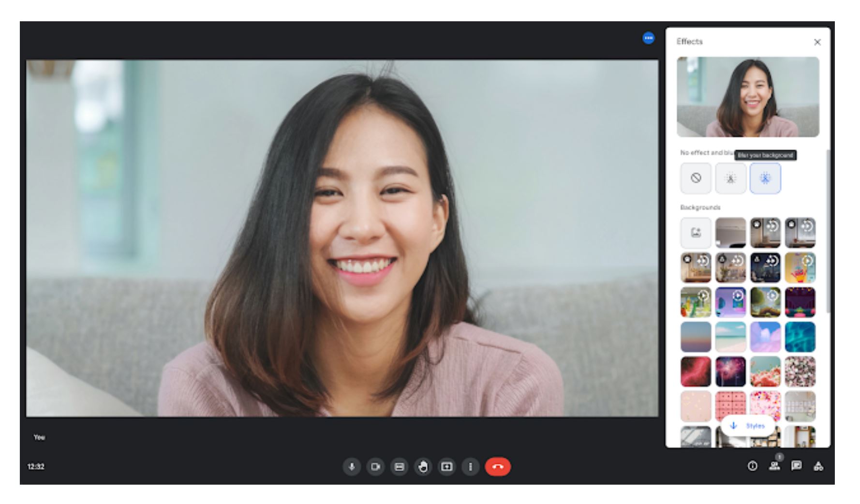
Task: Raise your hand
Action: coord(424,467)
